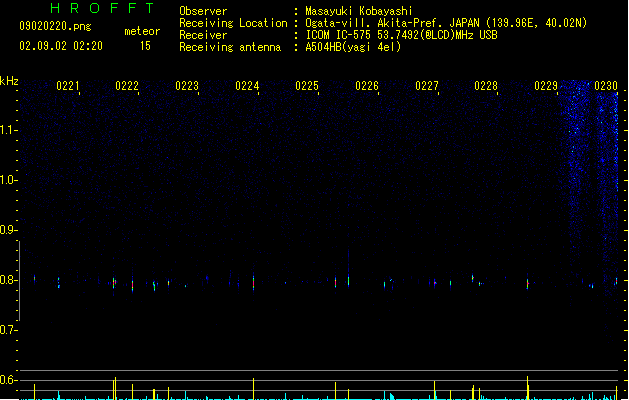The image size is (629, 400).
Task: Click the 0228 time marker
Action: pyautogui.click(x=486, y=86)
